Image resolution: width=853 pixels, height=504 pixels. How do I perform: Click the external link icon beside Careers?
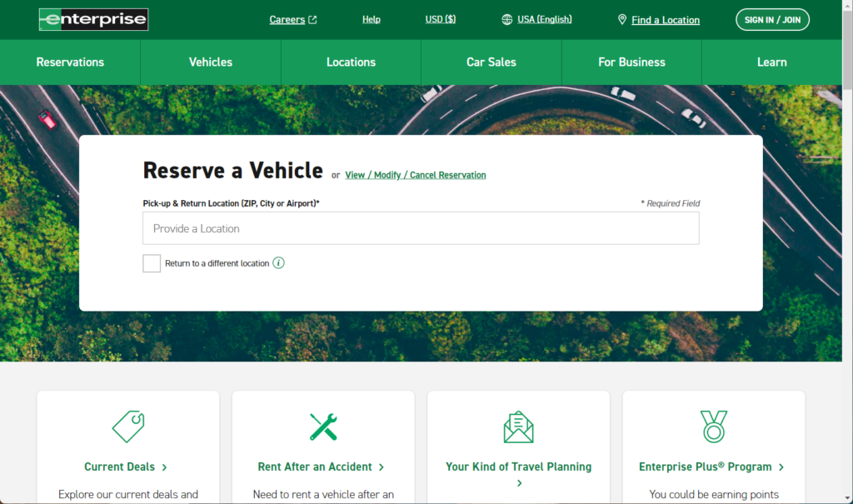(x=313, y=20)
